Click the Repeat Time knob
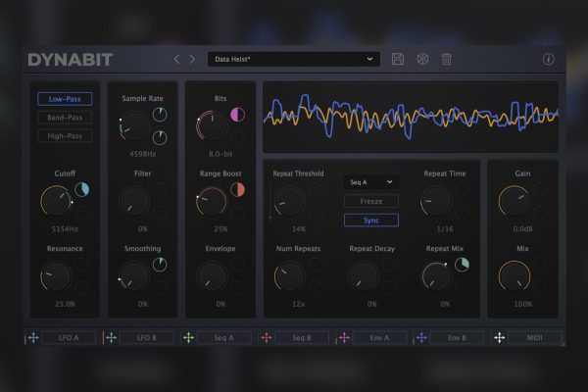 436,201
